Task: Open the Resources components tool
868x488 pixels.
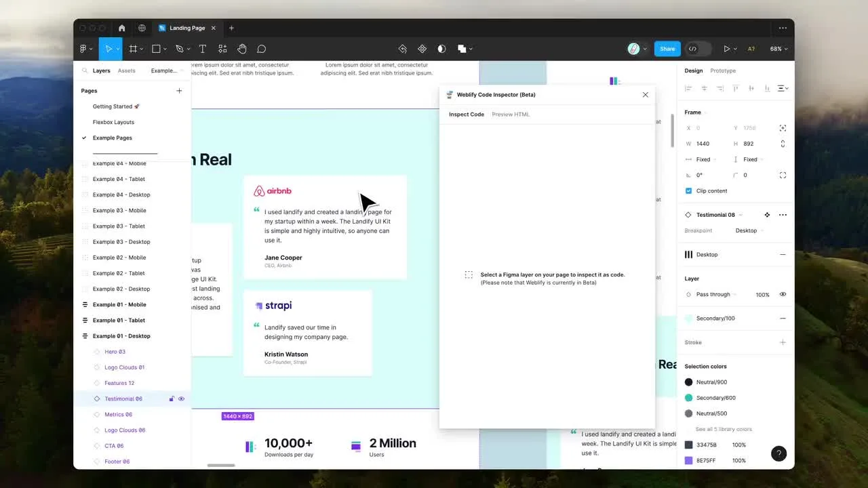Action: pyautogui.click(x=222, y=49)
